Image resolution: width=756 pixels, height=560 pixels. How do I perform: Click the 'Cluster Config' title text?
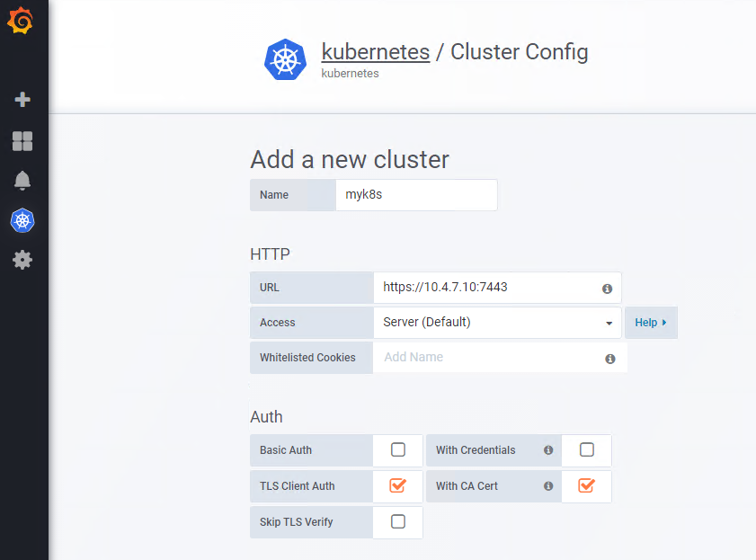coord(520,52)
